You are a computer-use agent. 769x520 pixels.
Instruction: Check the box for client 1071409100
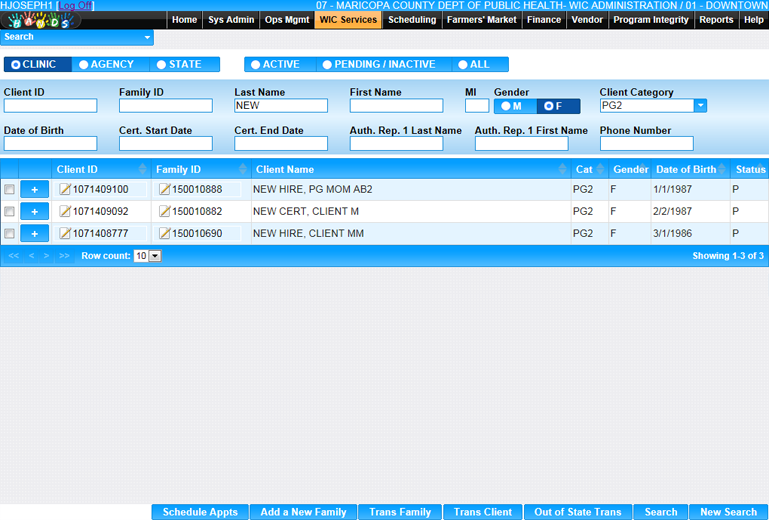(10, 189)
